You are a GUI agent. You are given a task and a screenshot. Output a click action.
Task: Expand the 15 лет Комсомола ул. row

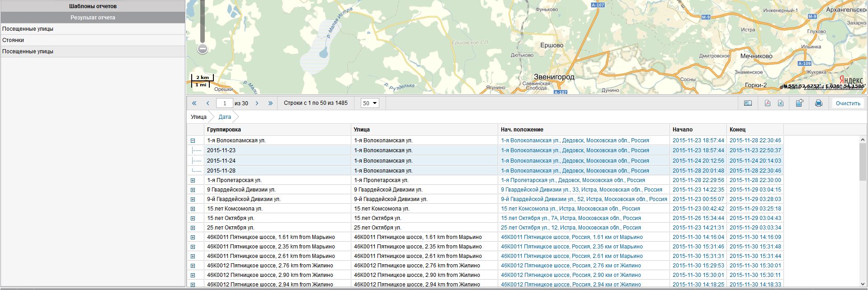[x=193, y=209]
